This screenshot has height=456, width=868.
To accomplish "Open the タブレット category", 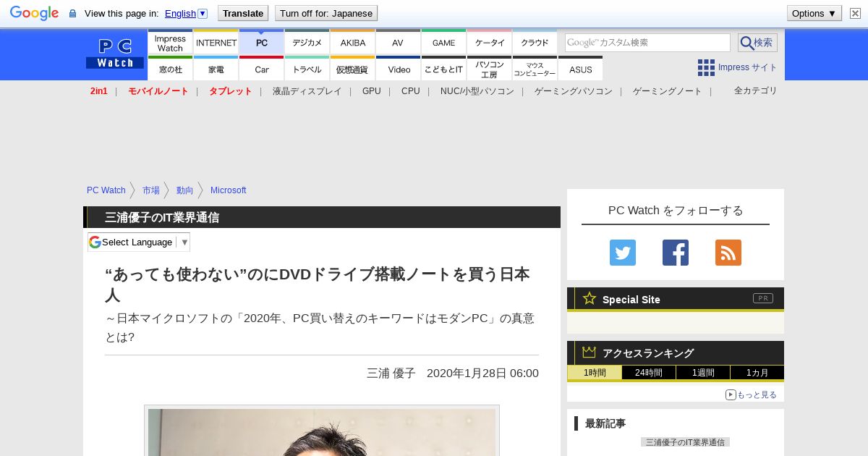I will 231,91.
